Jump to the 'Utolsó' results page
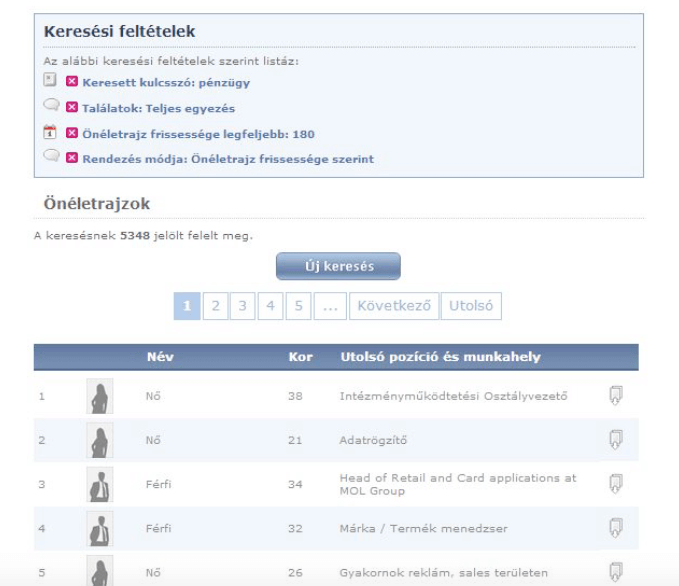 [471, 306]
